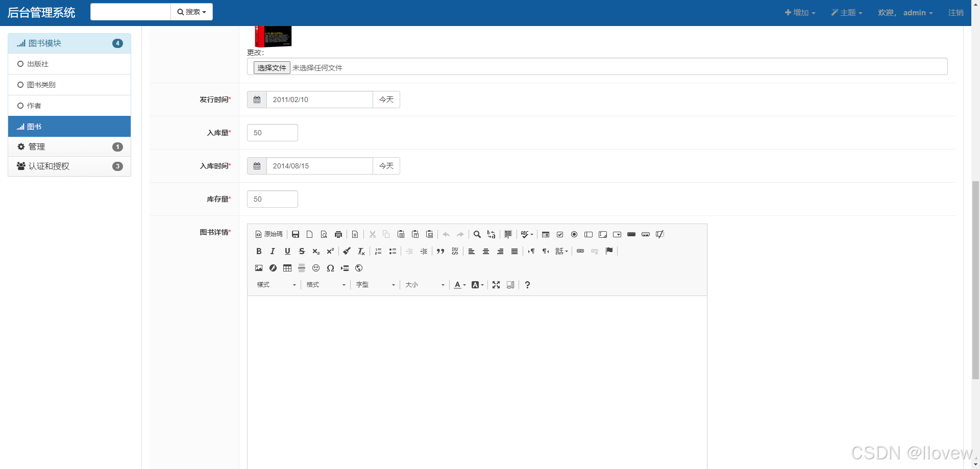Image resolution: width=980 pixels, height=469 pixels.
Task: Insert a Form element icon
Action: click(546, 234)
